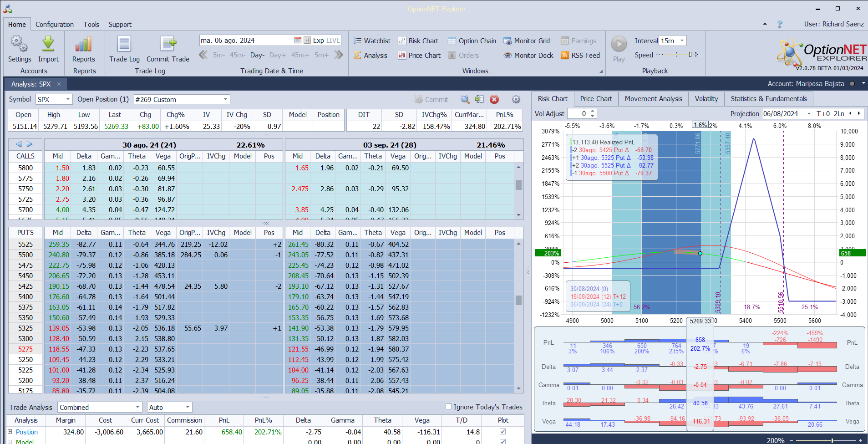Click the 45m- step button

pos(237,55)
